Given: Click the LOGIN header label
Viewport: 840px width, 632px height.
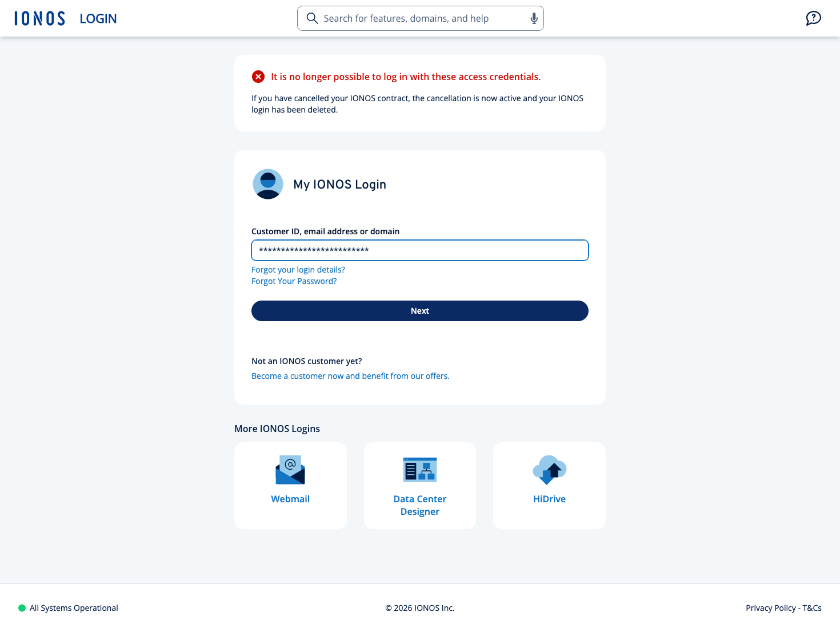Looking at the screenshot, I should click(x=98, y=18).
